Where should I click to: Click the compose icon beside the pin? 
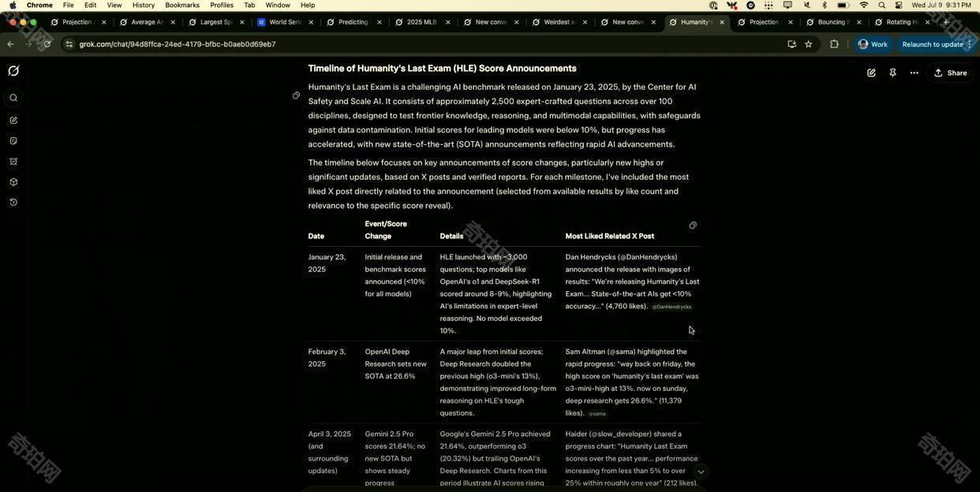pos(871,73)
